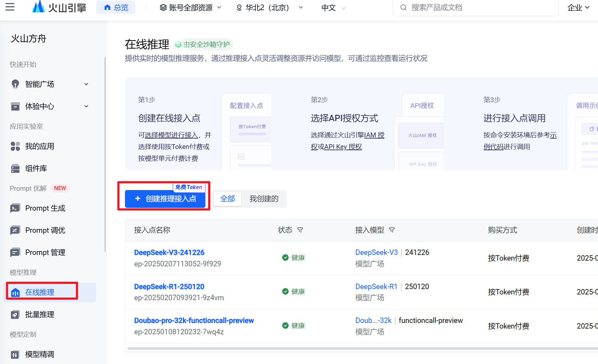Viewport: 598px width, 364px height.
Task: Open the DeepSeek-R1-250120 endpoint
Action: [x=169, y=287]
